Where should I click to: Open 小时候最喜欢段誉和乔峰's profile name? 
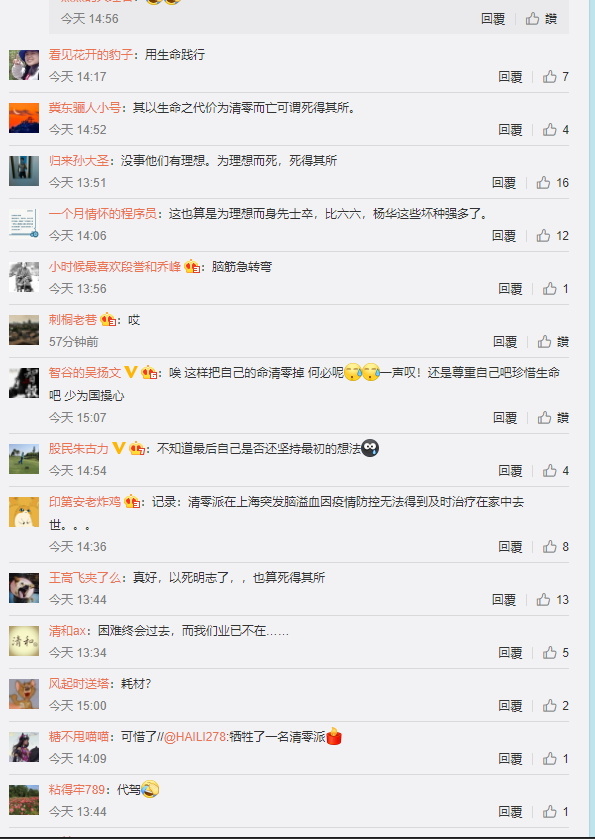tap(115, 266)
